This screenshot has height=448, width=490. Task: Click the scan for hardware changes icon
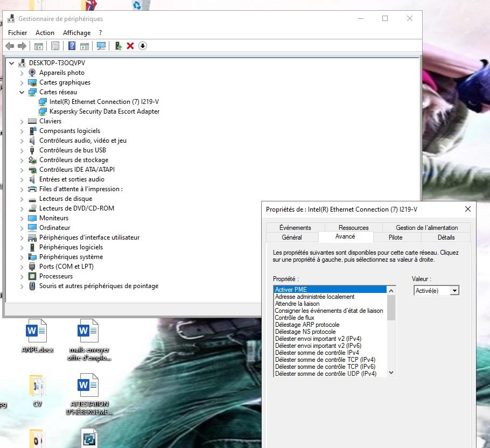[x=101, y=46]
